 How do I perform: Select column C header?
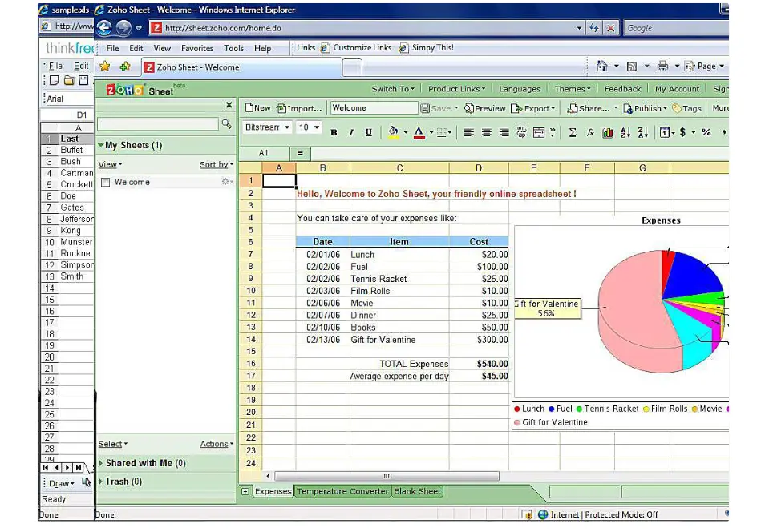[x=399, y=167]
